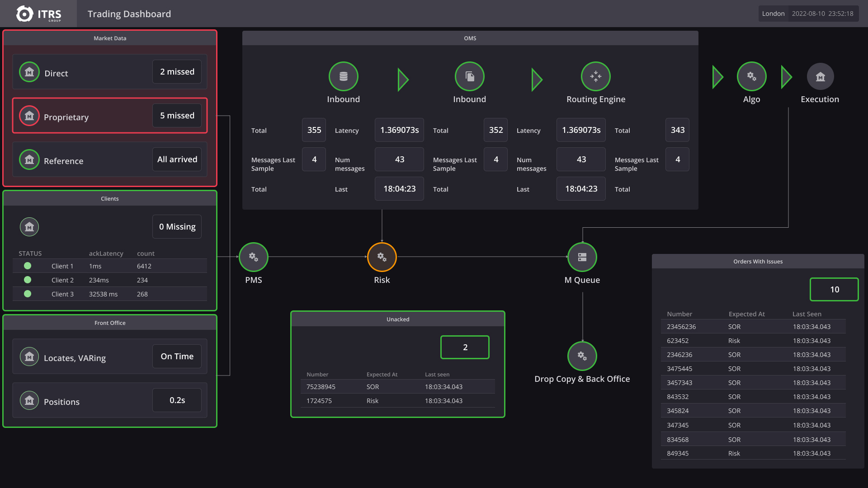The width and height of the screenshot is (868, 488).
Task: Click the Clients section status indicator
Action: point(29,226)
